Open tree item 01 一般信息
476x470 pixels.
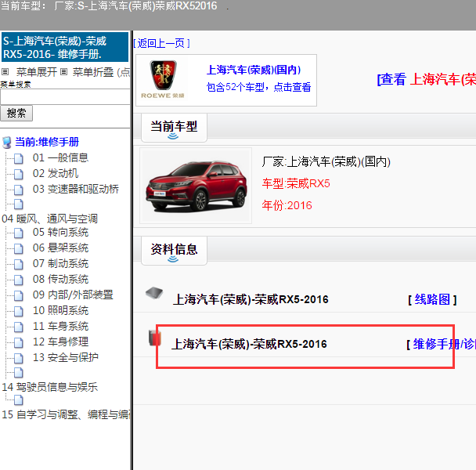coord(61,157)
